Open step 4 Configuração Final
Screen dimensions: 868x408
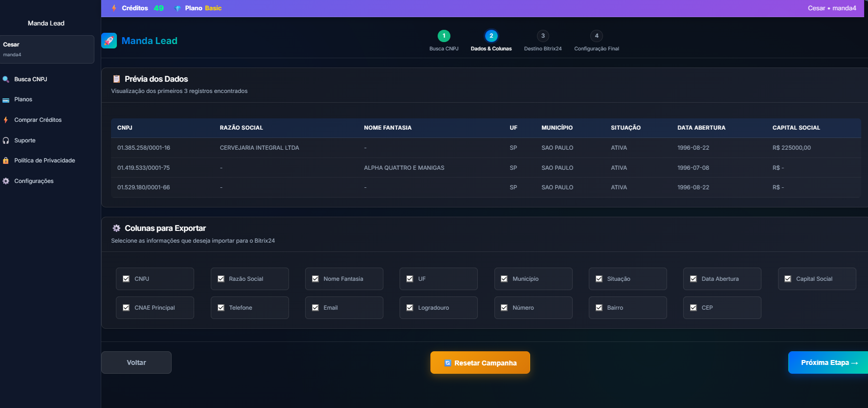[596, 36]
